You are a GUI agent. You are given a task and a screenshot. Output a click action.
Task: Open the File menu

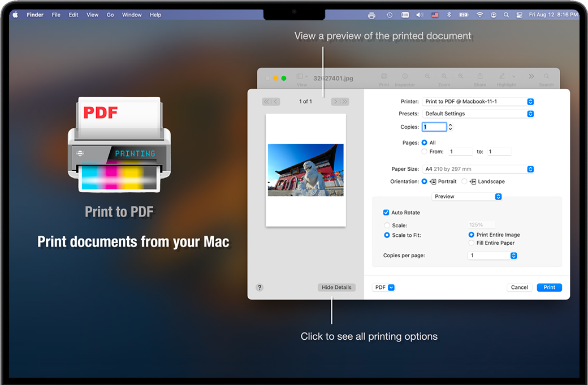[56, 15]
